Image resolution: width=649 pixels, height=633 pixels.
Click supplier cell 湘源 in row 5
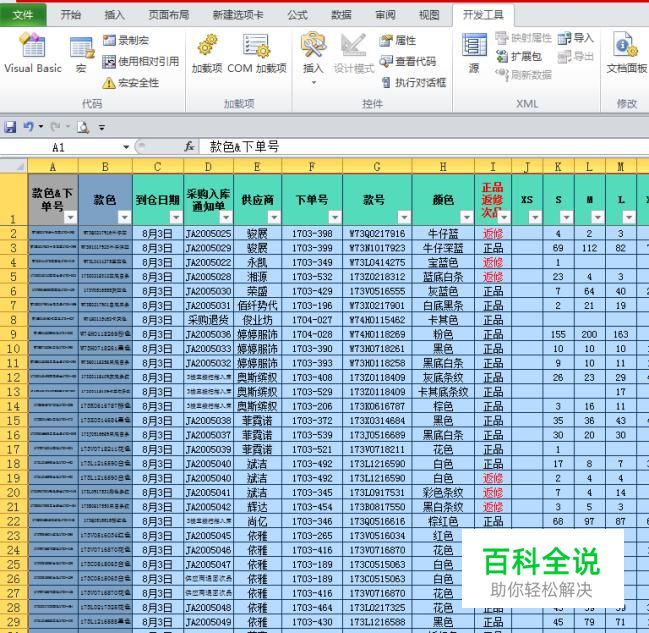pyautogui.click(x=257, y=277)
